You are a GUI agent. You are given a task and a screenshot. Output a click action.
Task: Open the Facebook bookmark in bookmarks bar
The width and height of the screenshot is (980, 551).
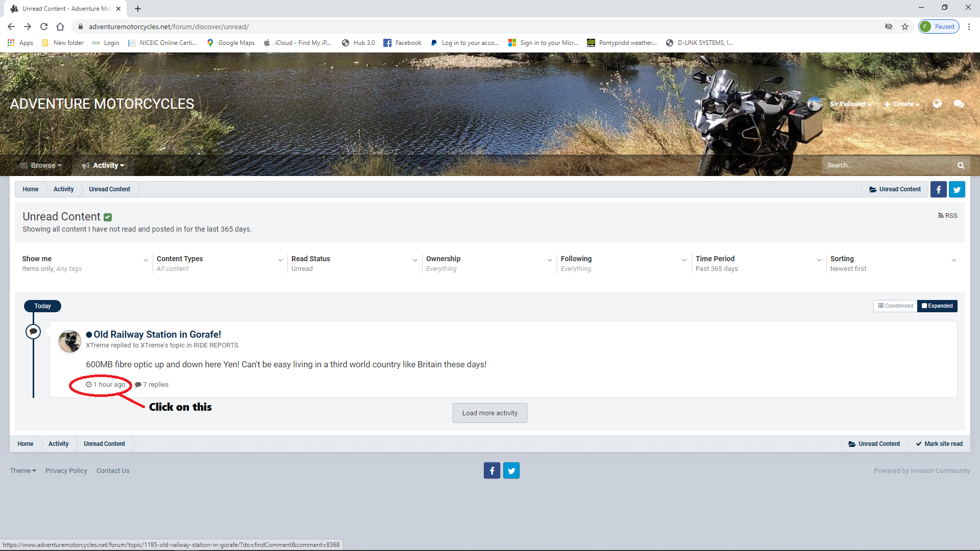coord(402,43)
